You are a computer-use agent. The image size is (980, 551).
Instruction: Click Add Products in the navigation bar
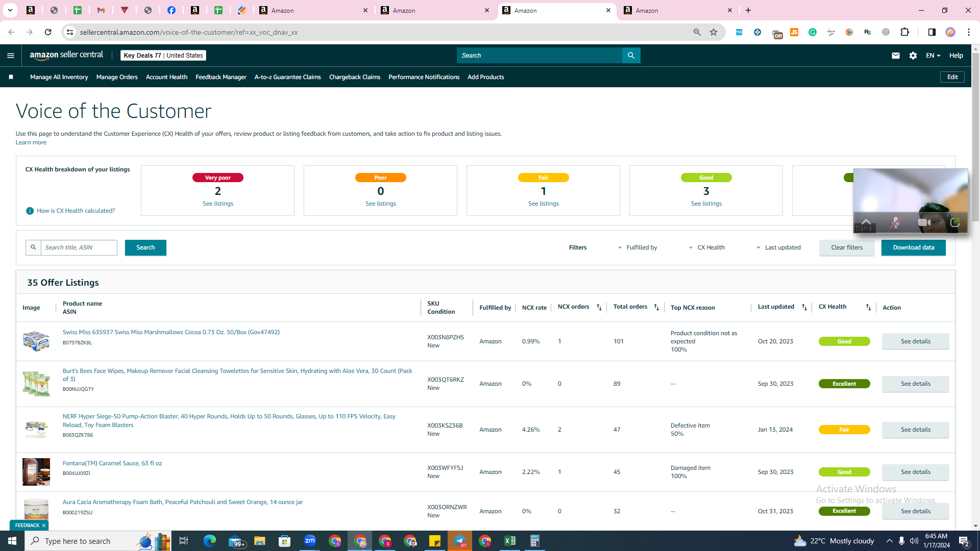pyautogui.click(x=486, y=77)
